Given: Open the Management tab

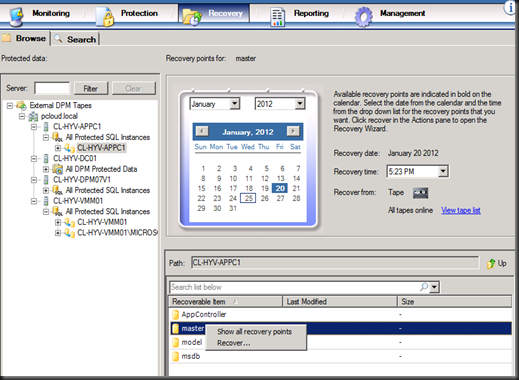Looking at the screenshot, I should click(x=389, y=14).
